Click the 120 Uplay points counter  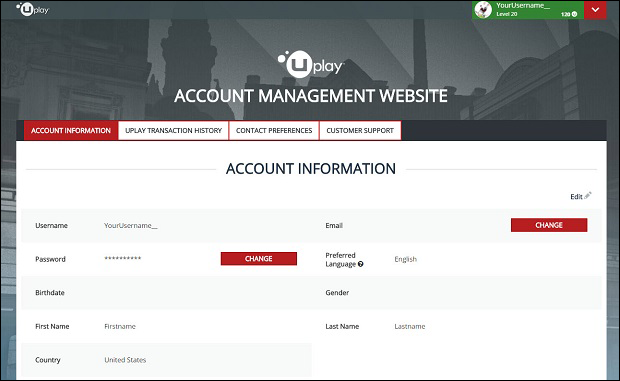pyautogui.click(x=569, y=14)
